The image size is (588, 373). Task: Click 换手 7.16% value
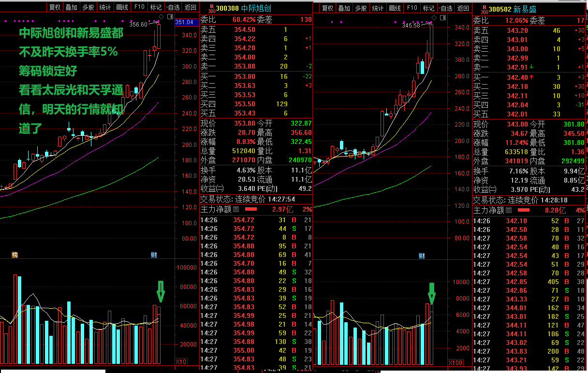click(x=518, y=171)
